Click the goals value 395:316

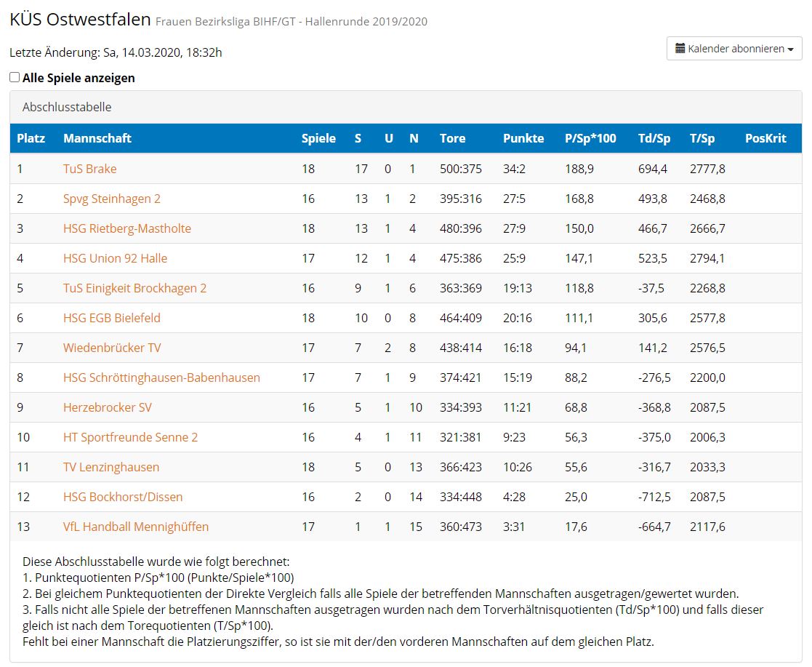(x=461, y=199)
